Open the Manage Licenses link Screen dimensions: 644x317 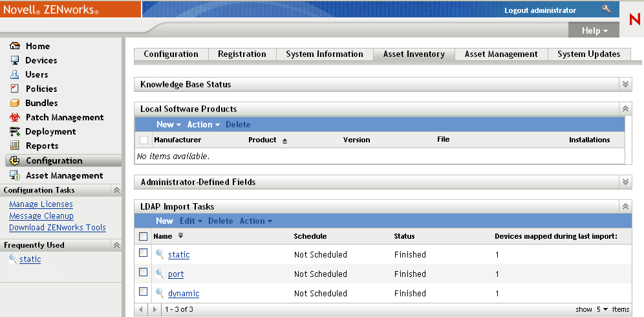pos(41,204)
